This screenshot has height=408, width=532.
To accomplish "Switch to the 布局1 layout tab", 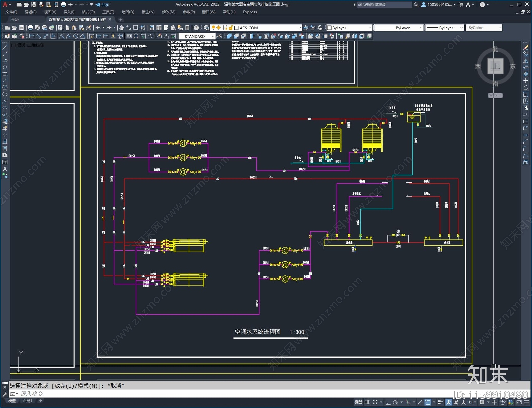I will point(27,401).
